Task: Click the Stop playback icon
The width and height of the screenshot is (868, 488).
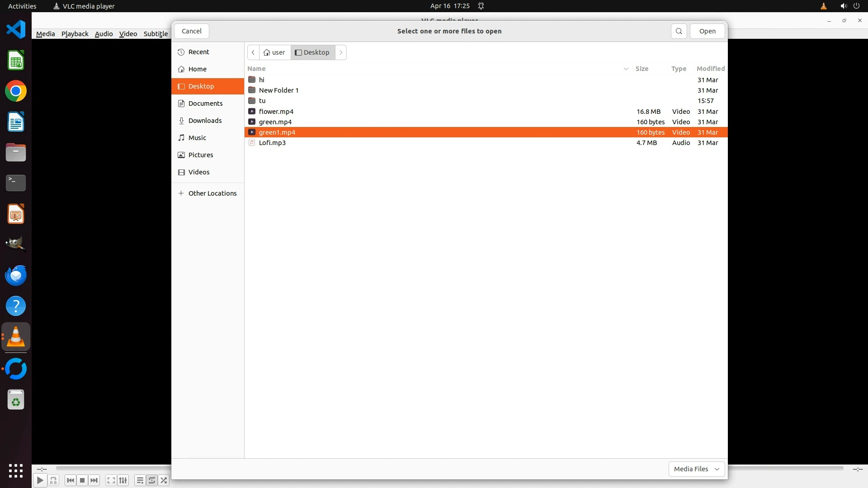Action: (x=82, y=480)
